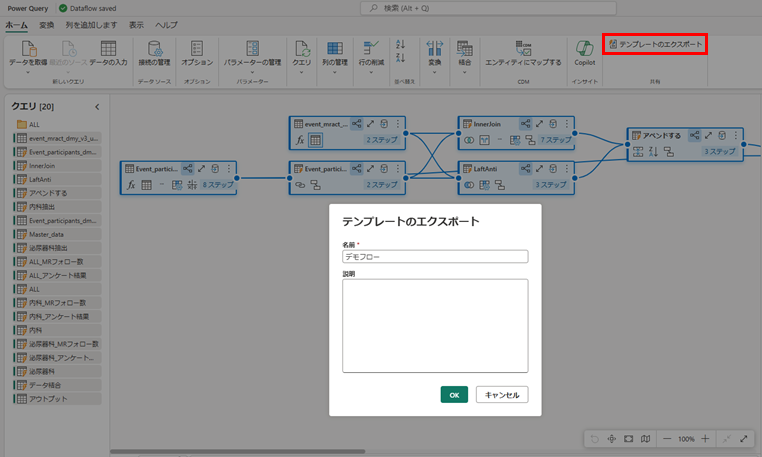The image size is (762, 457).
Task: Click the fx icon on the event_mract node
Action: [300, 141]
